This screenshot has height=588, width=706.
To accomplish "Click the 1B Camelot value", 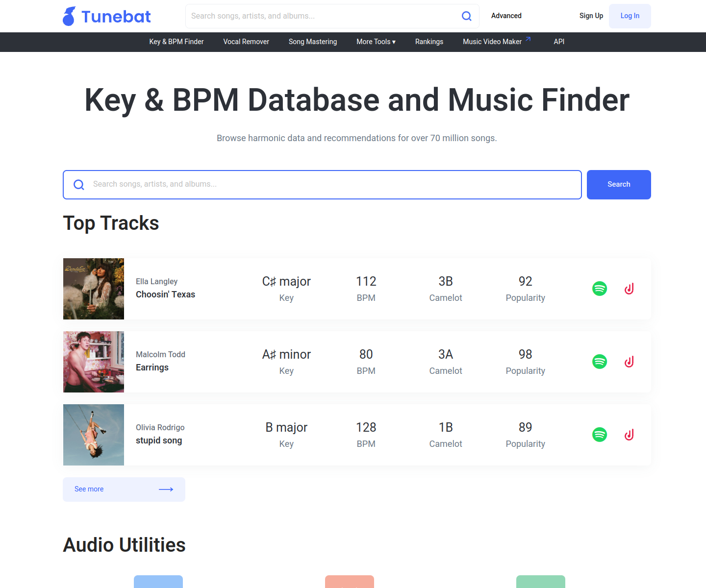I will click(446, 427).
